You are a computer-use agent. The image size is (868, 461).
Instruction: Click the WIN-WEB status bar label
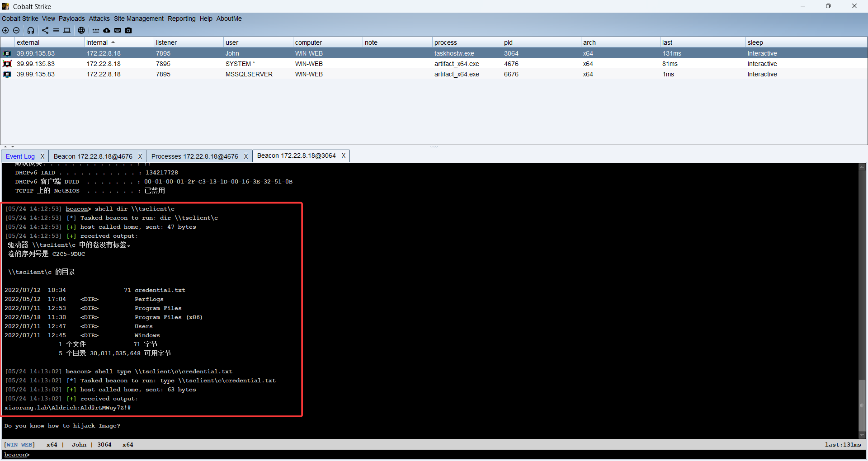coord(19,445)
